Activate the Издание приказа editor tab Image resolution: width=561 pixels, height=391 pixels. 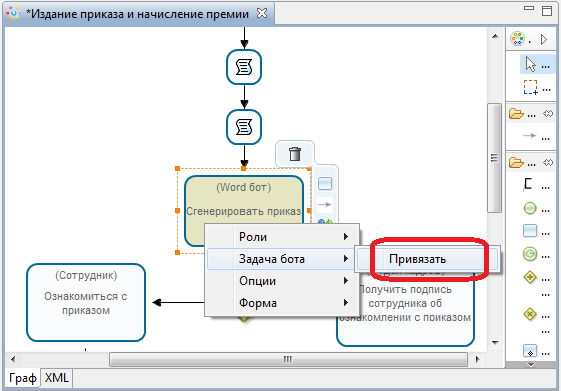138,14
